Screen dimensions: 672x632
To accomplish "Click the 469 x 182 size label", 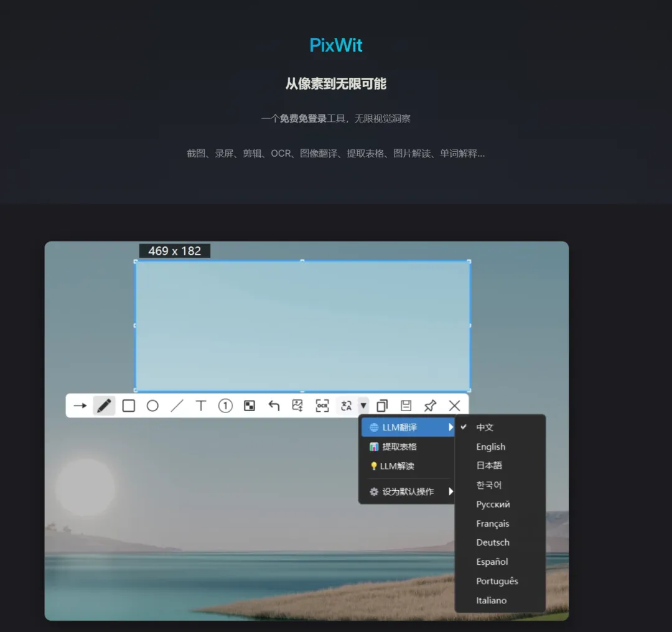I will coord(174,251).
